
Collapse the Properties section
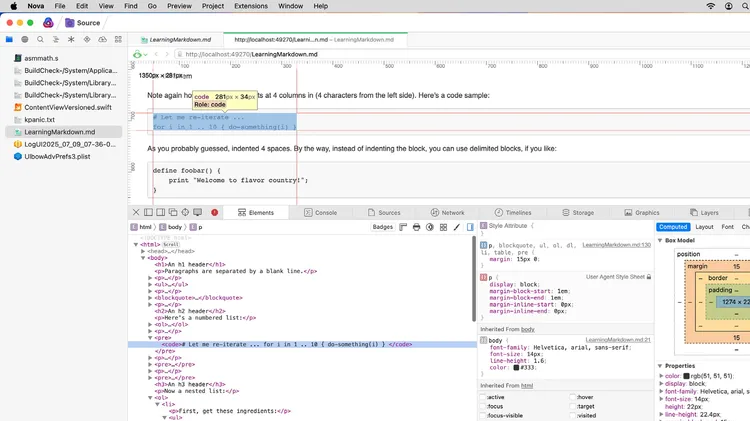pos(660,366)
